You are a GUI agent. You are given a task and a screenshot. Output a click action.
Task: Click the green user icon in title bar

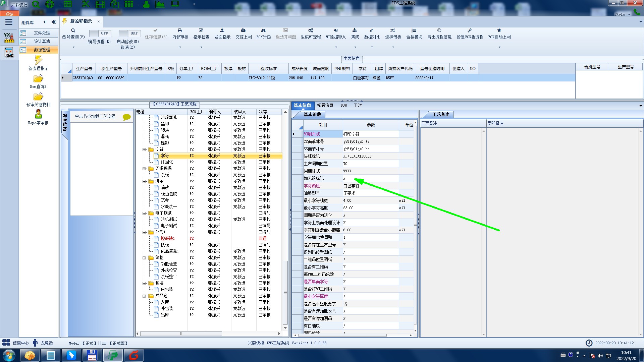[146, 4]
